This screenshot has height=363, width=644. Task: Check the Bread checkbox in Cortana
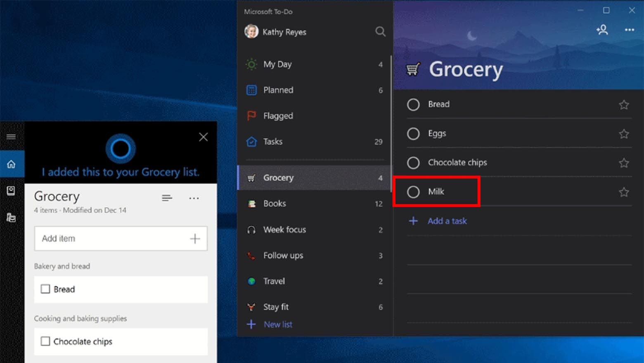pos(45,289)
